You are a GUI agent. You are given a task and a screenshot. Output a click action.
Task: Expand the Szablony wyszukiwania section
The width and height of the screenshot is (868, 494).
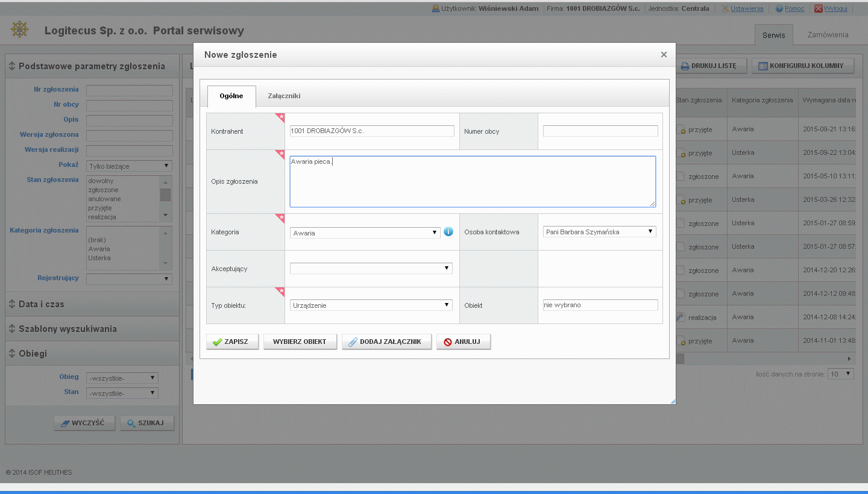pos(92,329)
